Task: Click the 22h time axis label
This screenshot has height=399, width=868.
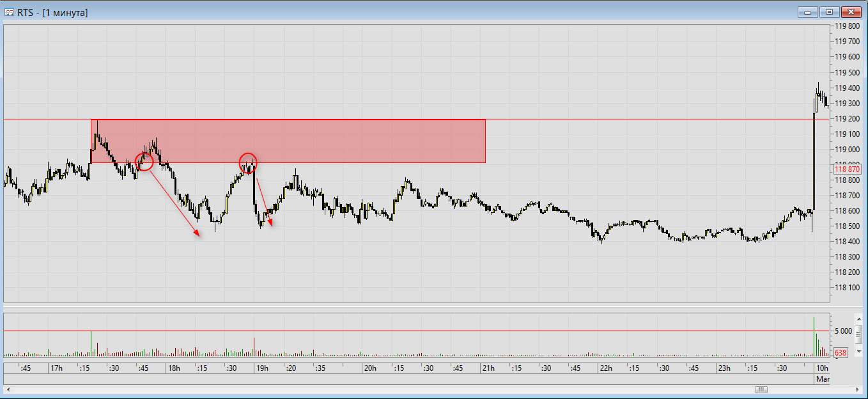Action: point(605,368)
